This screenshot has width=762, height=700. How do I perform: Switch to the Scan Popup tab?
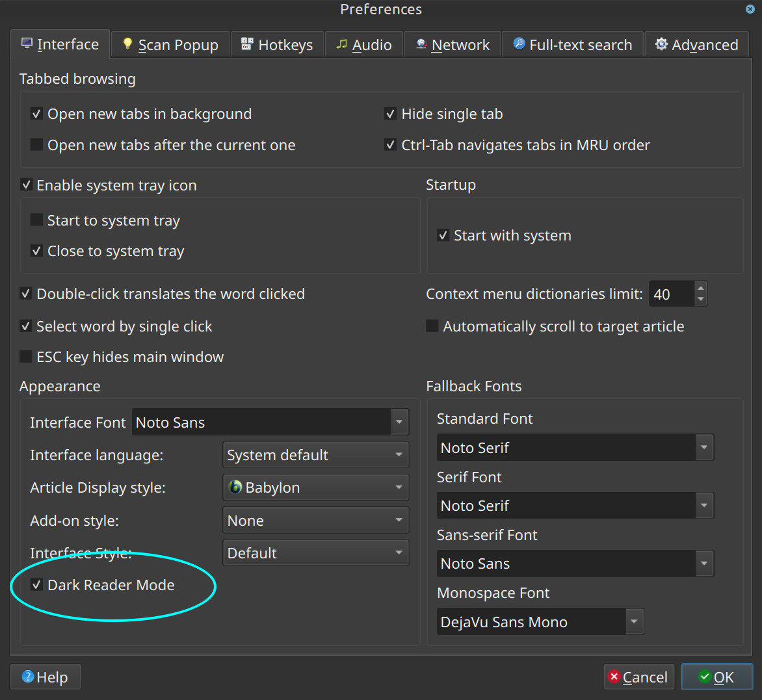[170, 44]
